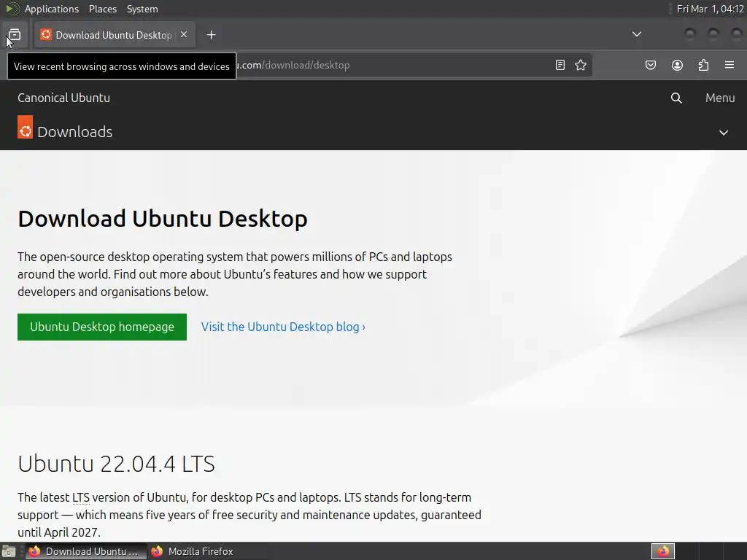747x560 pixels.
Task: Open the Extensions puzzle icon
Action: [x=703, y=65]
